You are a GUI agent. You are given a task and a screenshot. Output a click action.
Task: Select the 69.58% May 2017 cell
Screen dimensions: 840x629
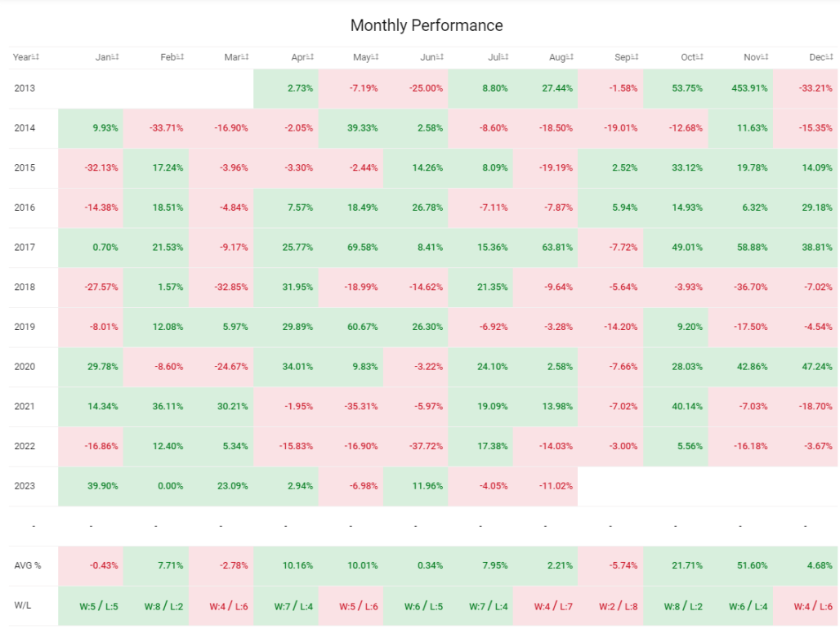[x=351, y=248]
